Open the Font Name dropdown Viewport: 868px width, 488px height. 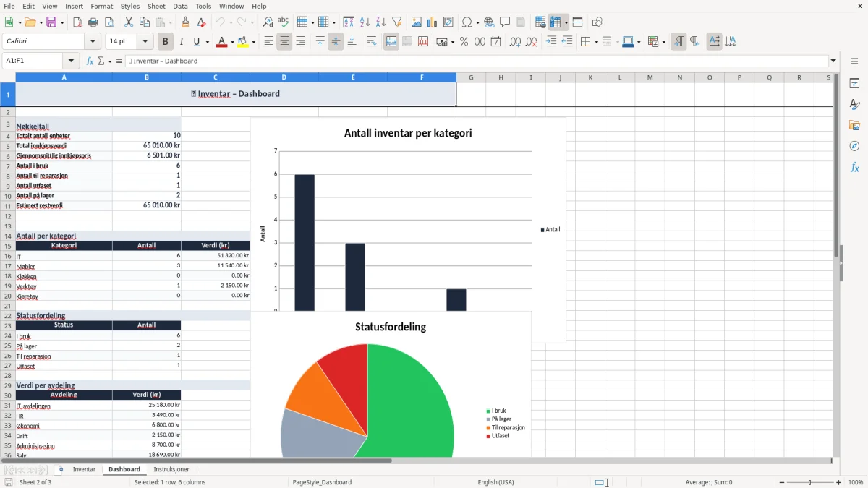(93, 42)
